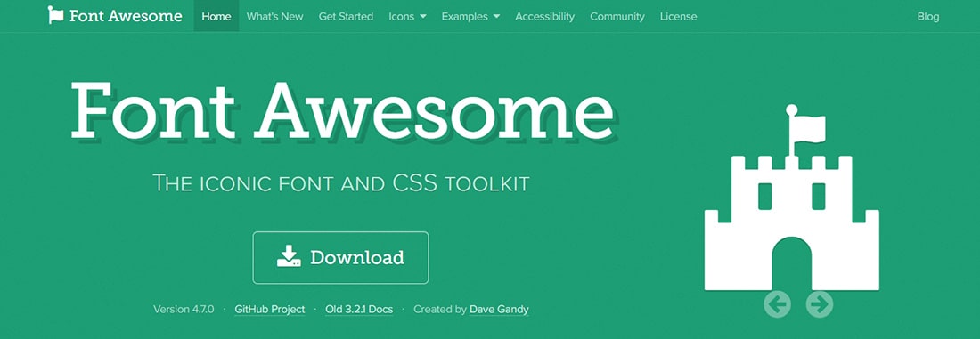
Task: Open the What's New page
Action: (x=275, y=16)
